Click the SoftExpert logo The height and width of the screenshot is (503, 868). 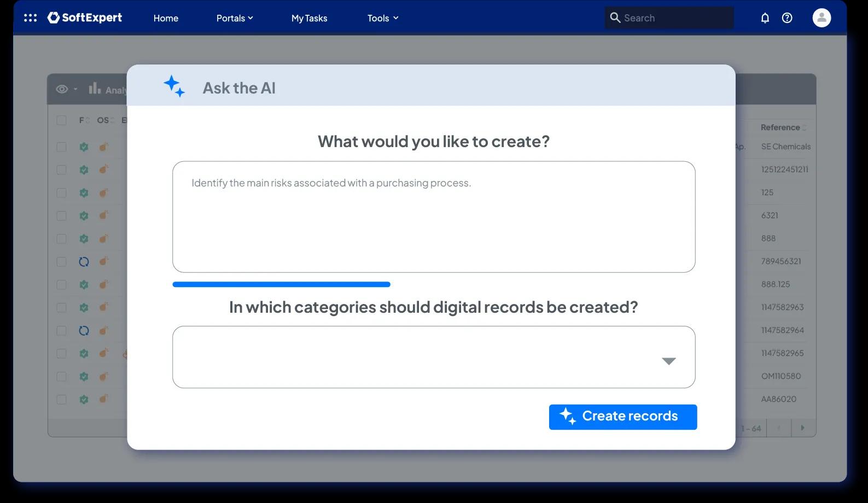click(x=85, y=18)
